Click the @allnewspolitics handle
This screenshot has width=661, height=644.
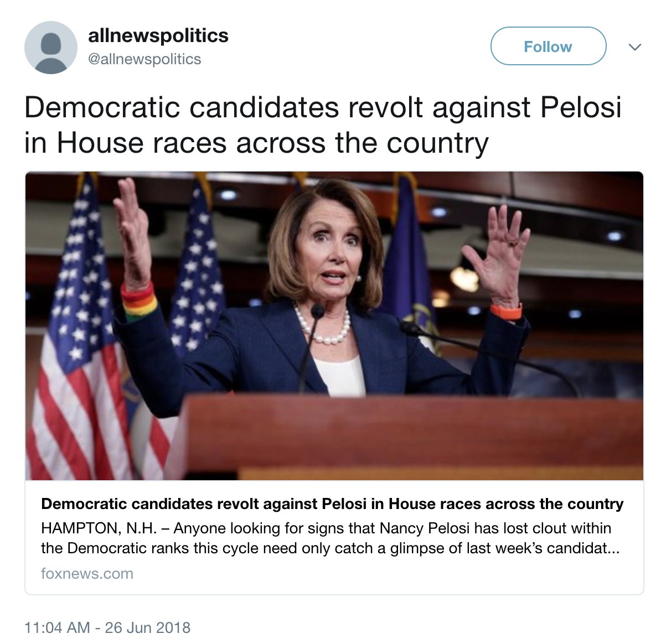pos(144,59)
